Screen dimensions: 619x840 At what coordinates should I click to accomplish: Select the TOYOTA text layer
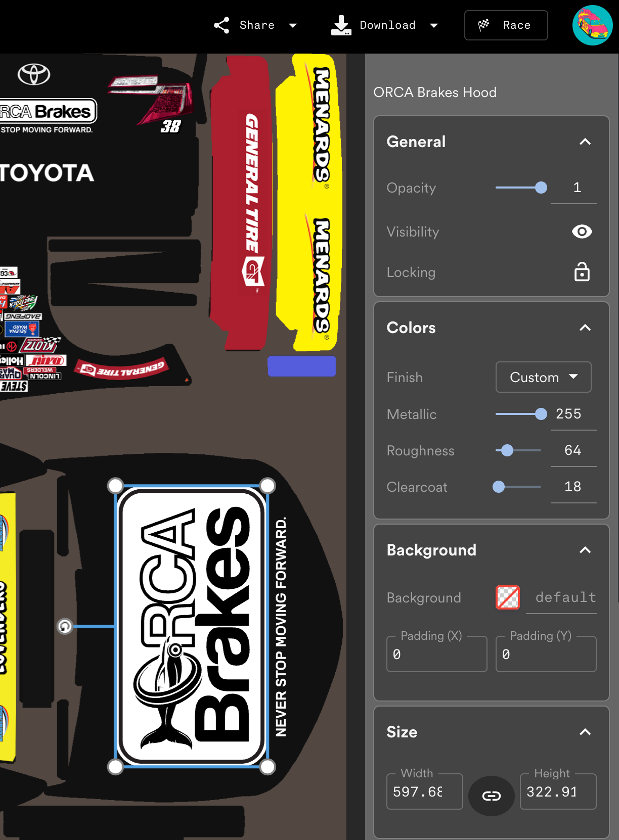47,173
